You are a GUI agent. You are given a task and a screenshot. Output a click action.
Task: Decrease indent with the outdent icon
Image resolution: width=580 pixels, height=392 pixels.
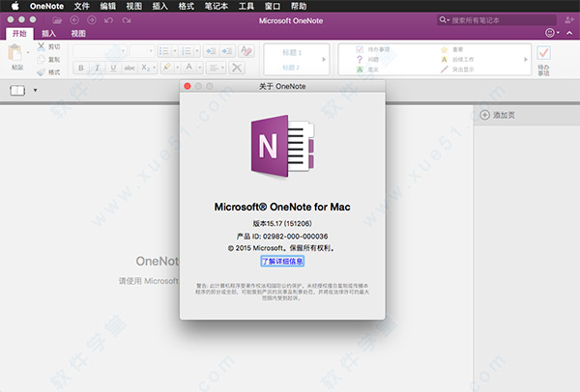(211, 51)
